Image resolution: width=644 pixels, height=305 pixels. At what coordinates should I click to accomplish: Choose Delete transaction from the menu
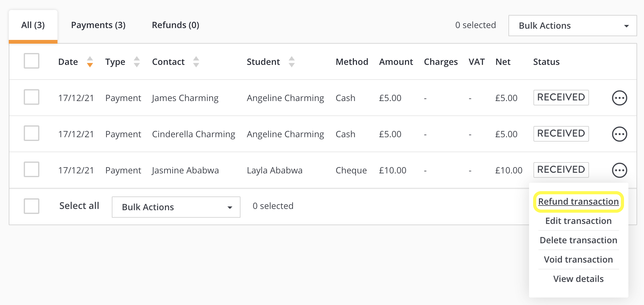578,240
